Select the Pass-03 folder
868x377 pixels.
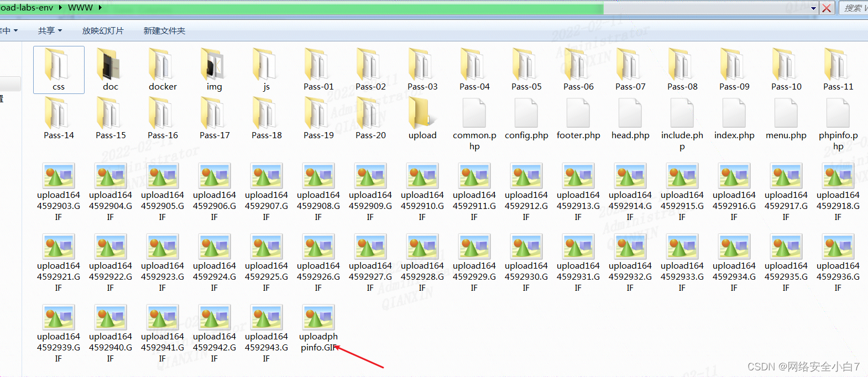(422, 70)
